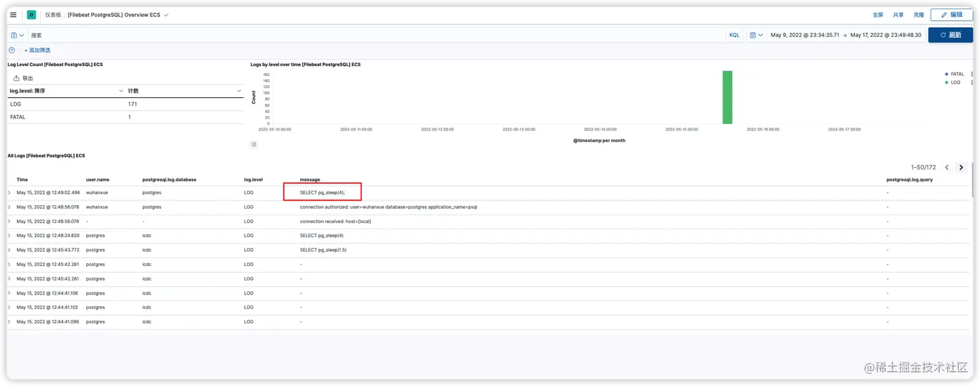This screenshot has height=386, width=980.
Task: Go to previous page of logs
Action: click(947, 167)
